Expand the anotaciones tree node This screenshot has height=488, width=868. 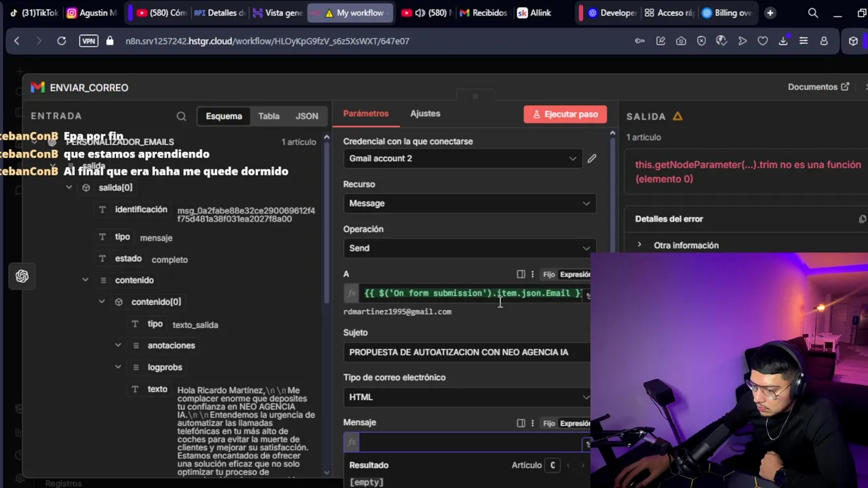(118, 346)
